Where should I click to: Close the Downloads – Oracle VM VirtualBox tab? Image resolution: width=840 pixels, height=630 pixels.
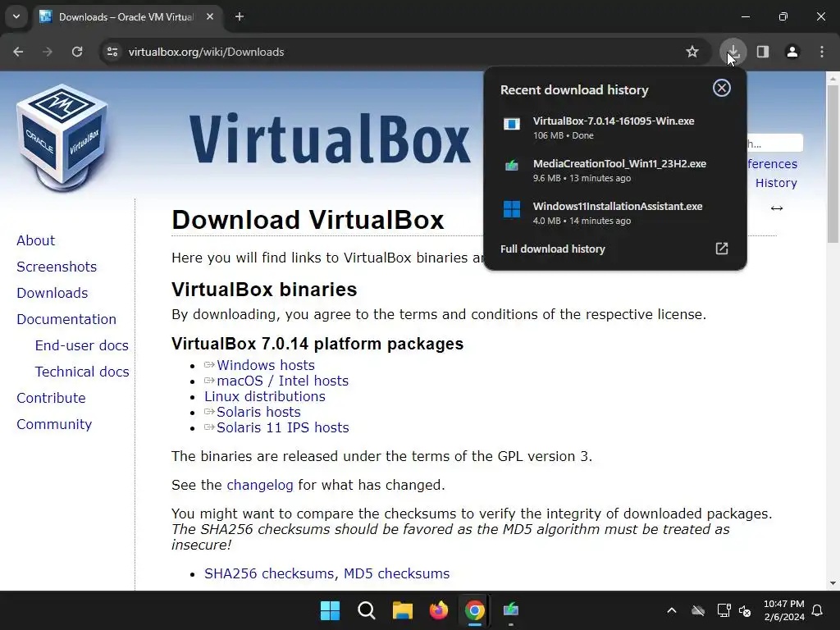click(x=210, y=16)
